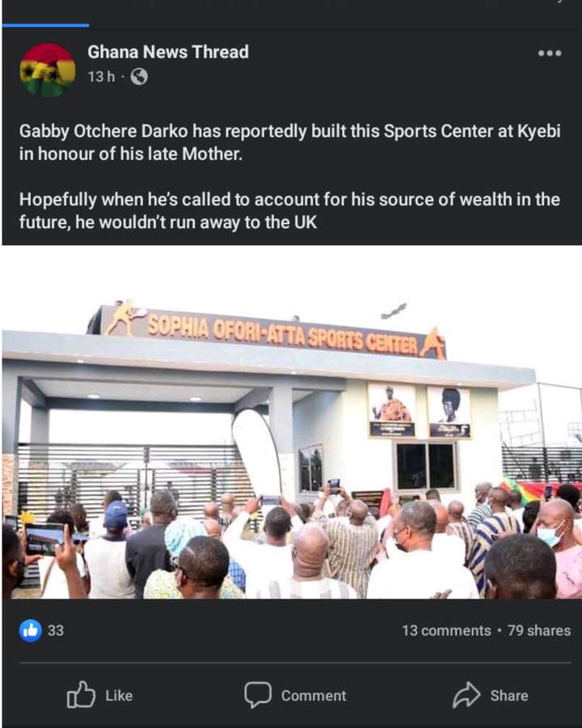Tap the Share button label
This screenshot has height=728, width=582.
coord(509,696)
